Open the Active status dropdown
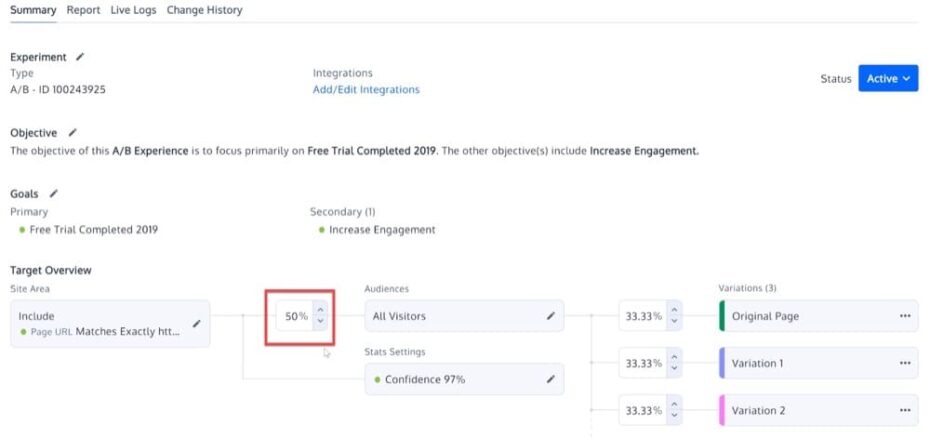 click(x=888, y=79)
